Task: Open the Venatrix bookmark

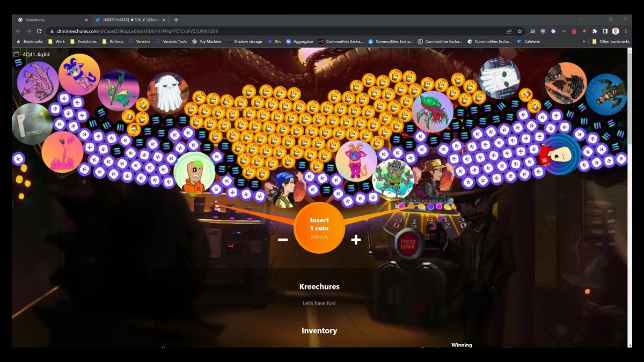Action: (140, 41)
